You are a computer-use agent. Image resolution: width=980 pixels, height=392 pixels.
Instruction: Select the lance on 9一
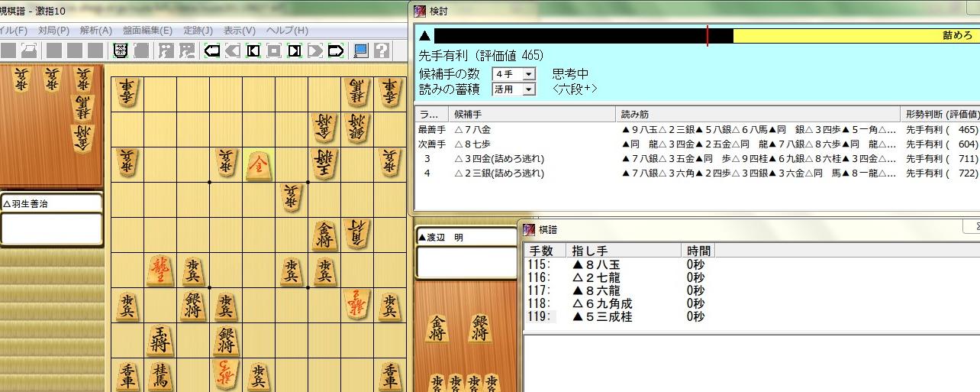127,93
